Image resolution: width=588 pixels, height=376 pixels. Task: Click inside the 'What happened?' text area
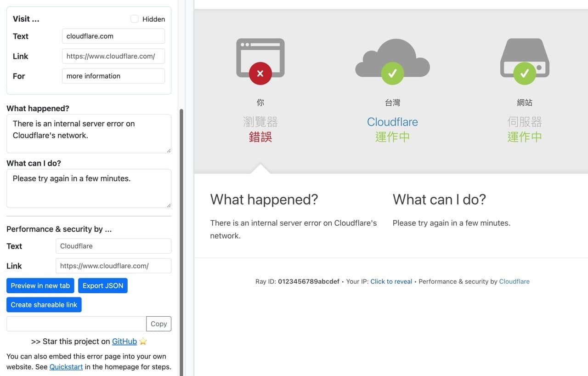tap(89, 133)
